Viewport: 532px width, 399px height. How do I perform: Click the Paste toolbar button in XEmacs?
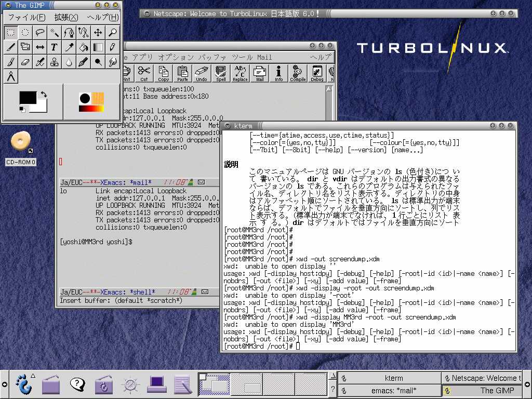[x=182, y=73]
